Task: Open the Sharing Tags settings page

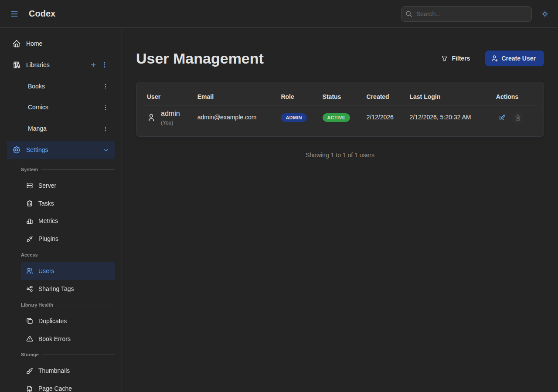Action: click(56, 289)
